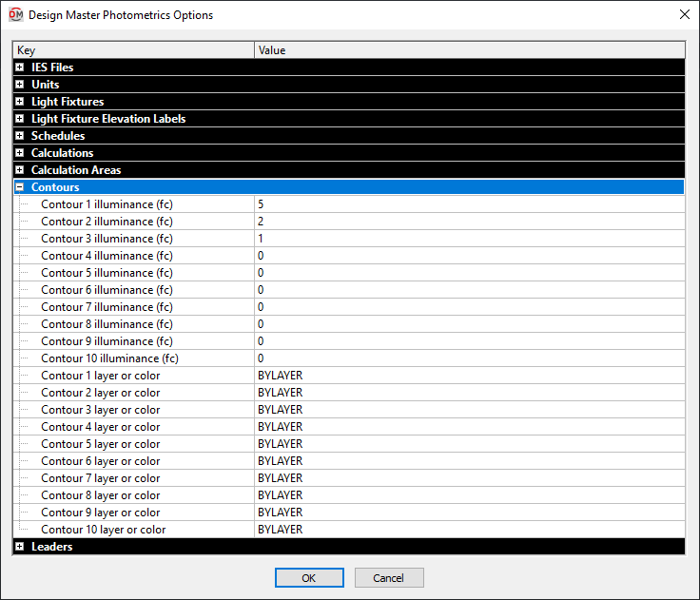
Task: Edit Contour 4 layer or color BYLAYER value
Action: click(470, 427)
